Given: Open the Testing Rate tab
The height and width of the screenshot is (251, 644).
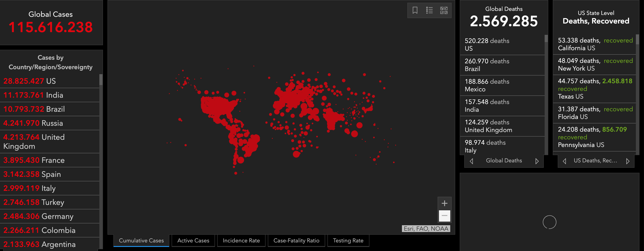Looking at the screenshot, I should point(348,241).
